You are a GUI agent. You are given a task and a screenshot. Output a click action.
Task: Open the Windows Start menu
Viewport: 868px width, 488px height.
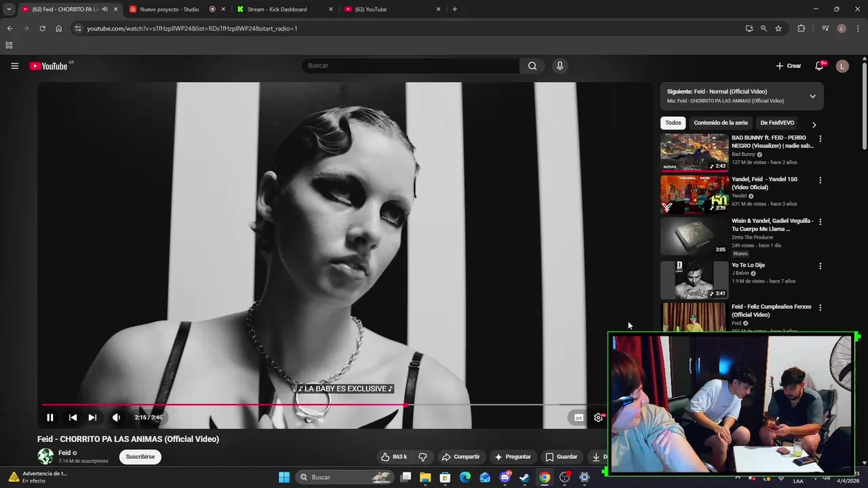tap(284, 477)
